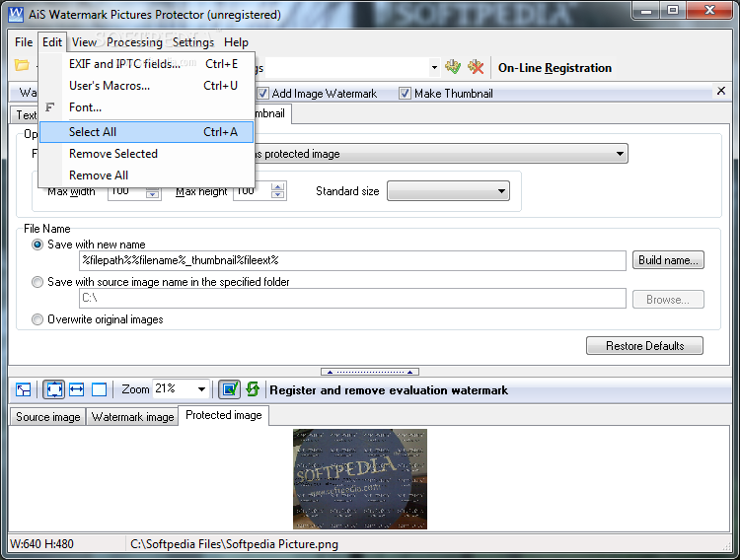The height and width of the screenshot is (560, 740).
Task: Click the save settings icon with green arrow
Action: [453, 67]
